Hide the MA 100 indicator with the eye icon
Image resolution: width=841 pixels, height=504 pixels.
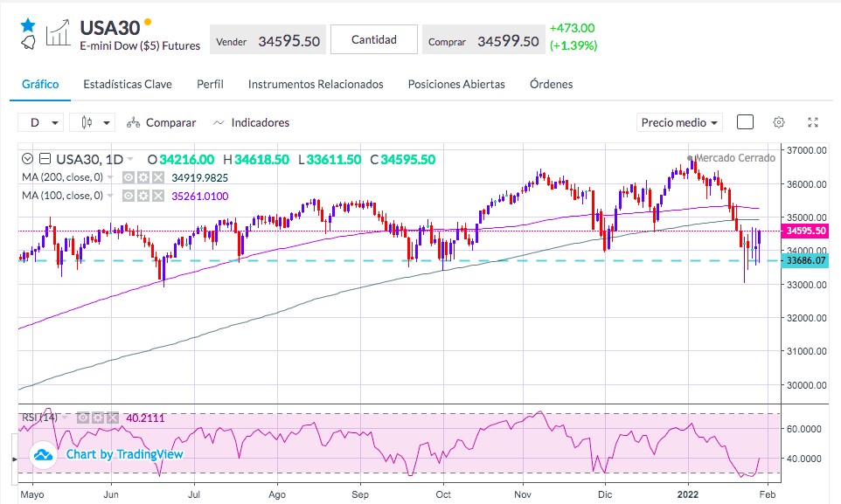[x=129, y=196]
